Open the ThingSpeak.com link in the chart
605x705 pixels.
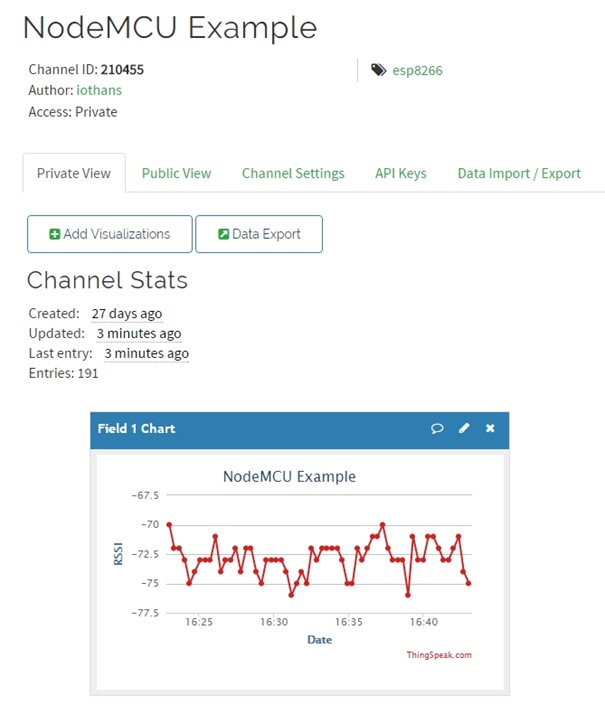click(x=439, y=655)
